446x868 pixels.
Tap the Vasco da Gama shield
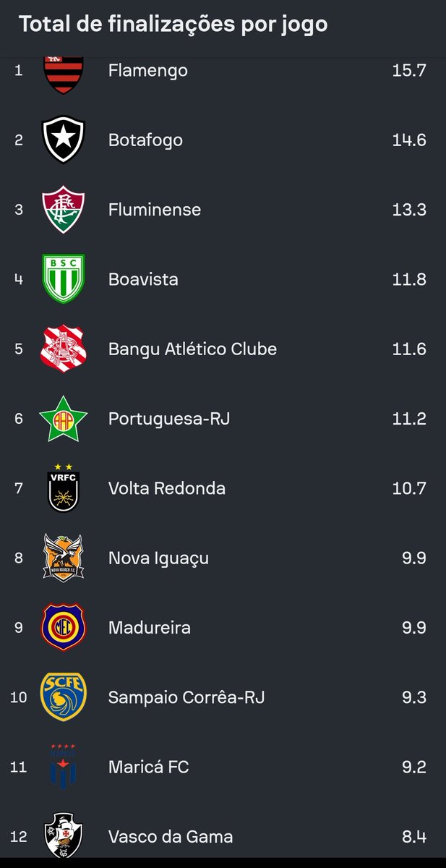click(x=64, y=835)
